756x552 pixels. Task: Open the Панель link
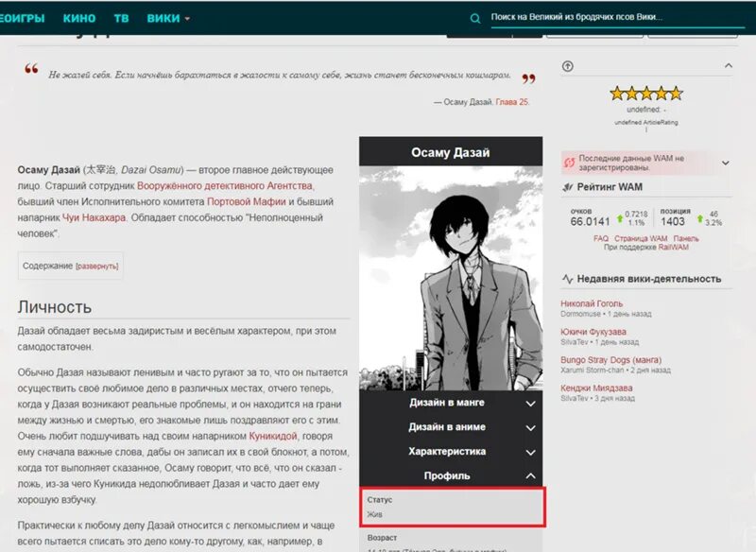[686, 238]
